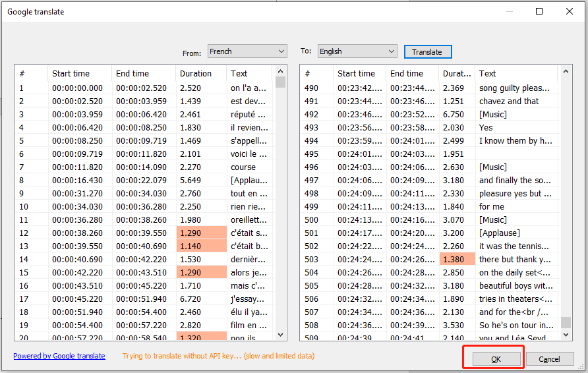This screenshot has height=373, width=588.
Task: Click the right list scrollbar thumb
Action: pyautogui.click(x=566, y=322)
